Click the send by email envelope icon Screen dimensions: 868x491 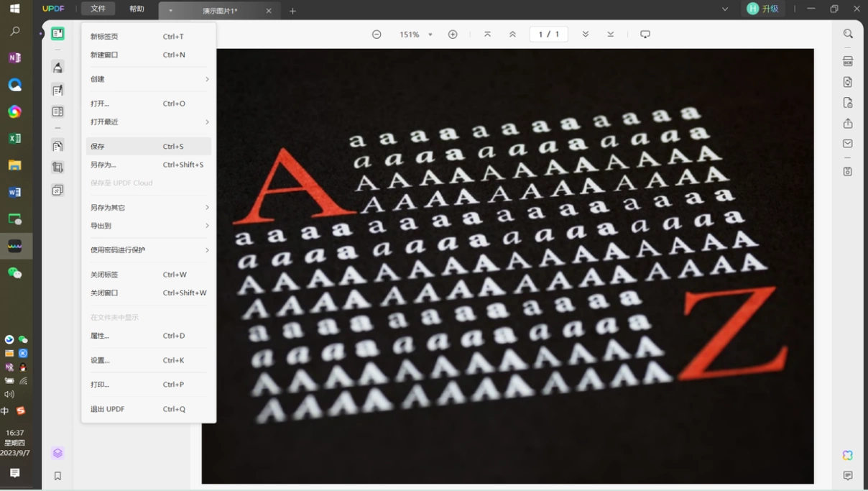[x=848, y=144]
